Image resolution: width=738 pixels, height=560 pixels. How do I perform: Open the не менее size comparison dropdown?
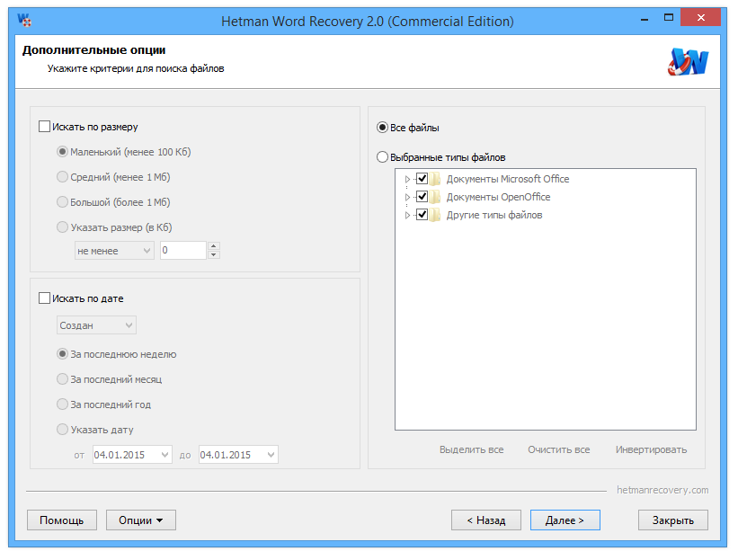click(114, 251)
